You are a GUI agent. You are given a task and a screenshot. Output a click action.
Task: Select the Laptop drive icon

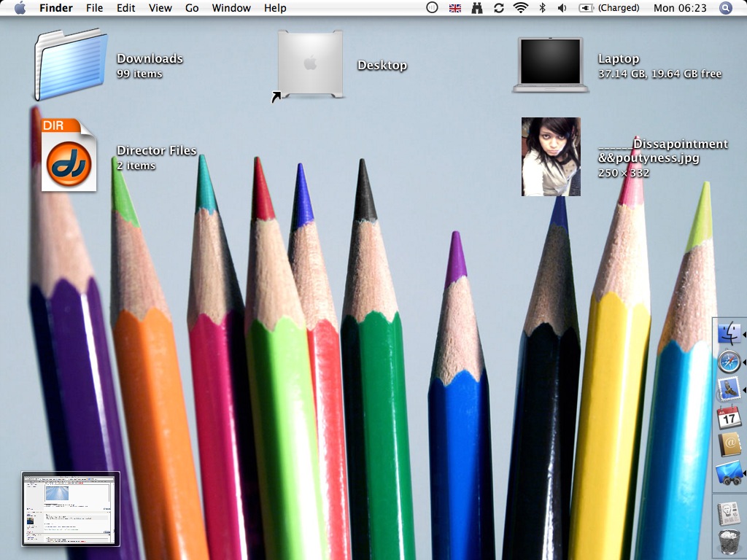(x=550, y=65)
